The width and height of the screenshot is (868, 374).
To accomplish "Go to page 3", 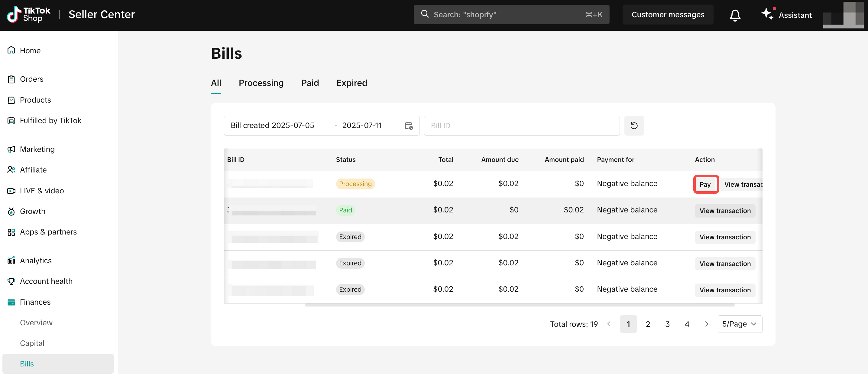I will click(667, 324).
